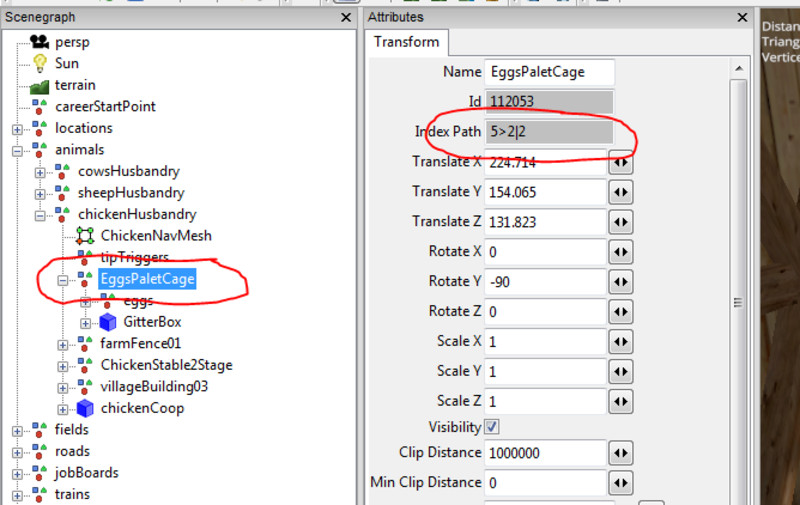800x505 pixels.
Task: Click the Translate X stepper button
Action: 621,162
